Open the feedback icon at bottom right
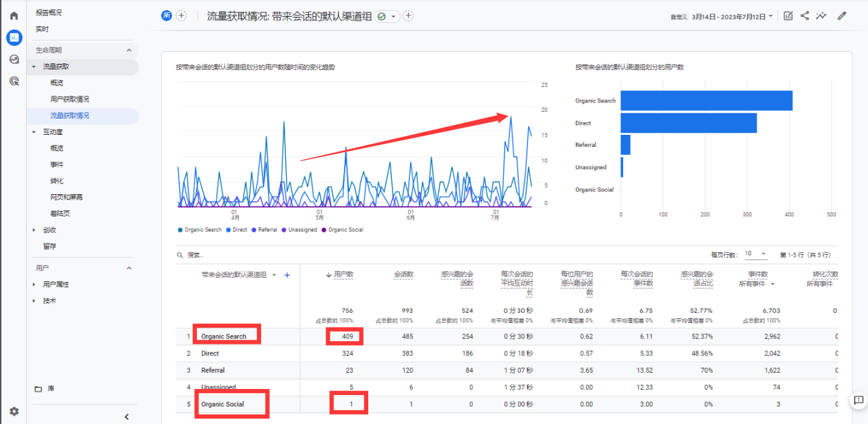This screenshot has width=868, height=424. click(x=858, y=400)
